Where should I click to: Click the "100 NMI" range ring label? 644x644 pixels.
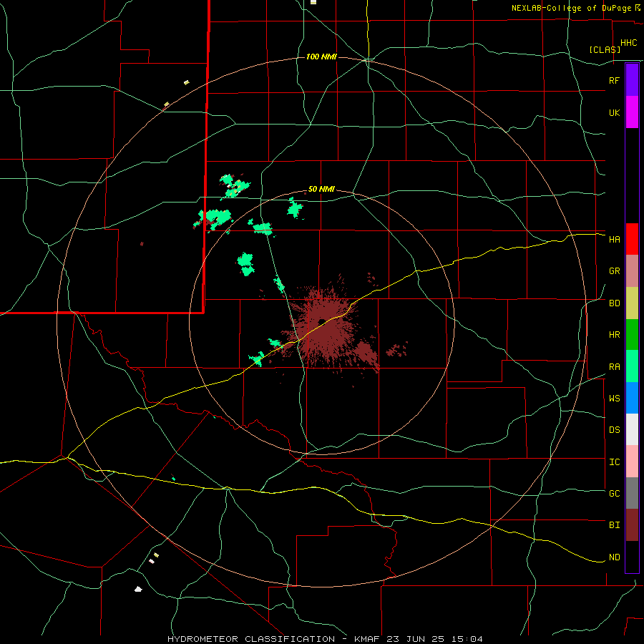[321, 57]
